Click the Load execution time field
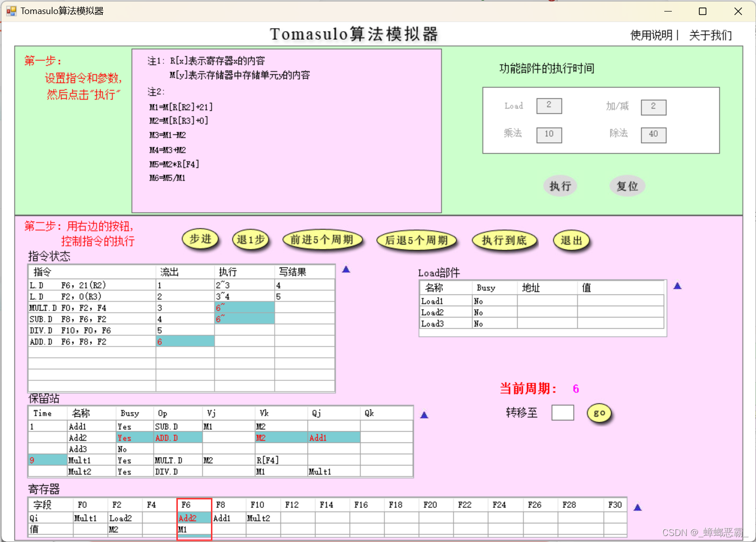Viewport: 756px width, 542px height. (x=549, y=106)
